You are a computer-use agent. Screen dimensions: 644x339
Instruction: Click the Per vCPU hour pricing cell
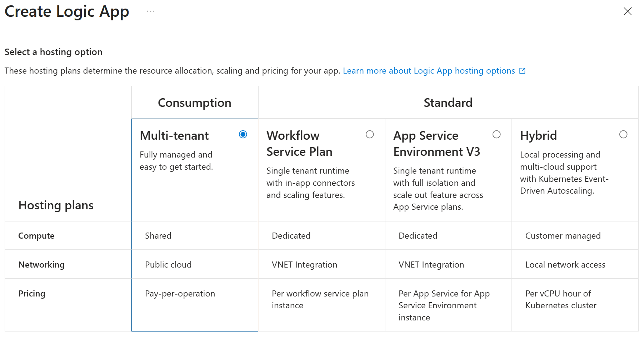pyautogui.click(x=561, y=299)
